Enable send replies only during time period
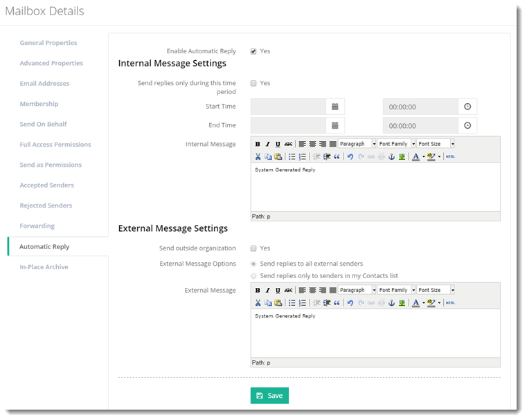This screenshot has width=527, height=420. (253, 83)
